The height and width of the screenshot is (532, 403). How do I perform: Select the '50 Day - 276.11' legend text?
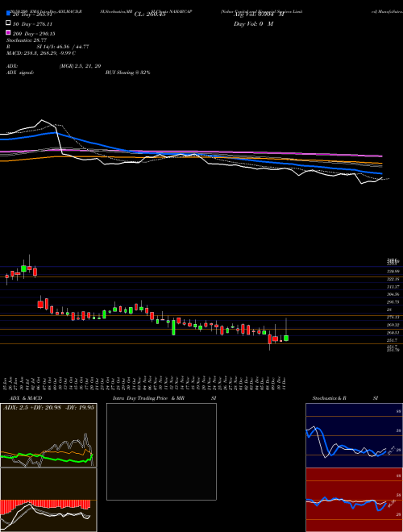34,24
